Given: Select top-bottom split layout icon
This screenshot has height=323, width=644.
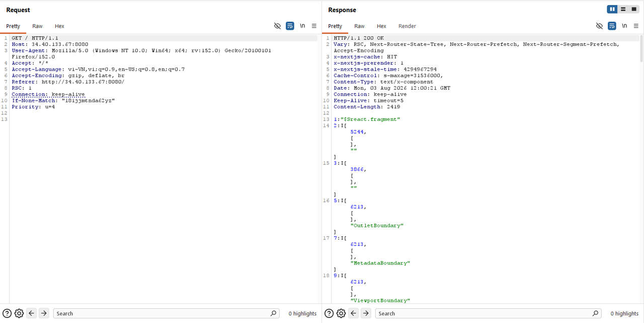Looking at the screenshot, I should [623, 9].
